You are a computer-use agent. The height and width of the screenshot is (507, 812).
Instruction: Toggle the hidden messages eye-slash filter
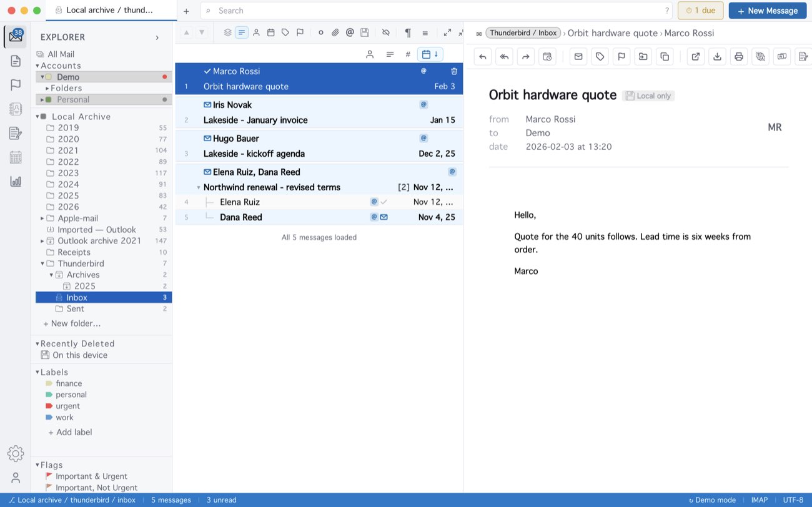(x=386, y=32)
